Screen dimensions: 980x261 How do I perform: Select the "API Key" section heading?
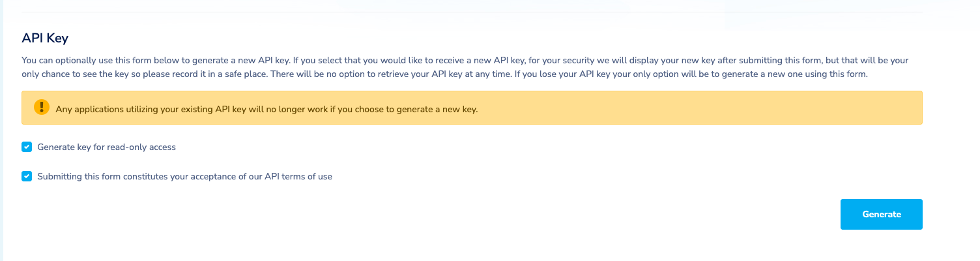[45, 38]
